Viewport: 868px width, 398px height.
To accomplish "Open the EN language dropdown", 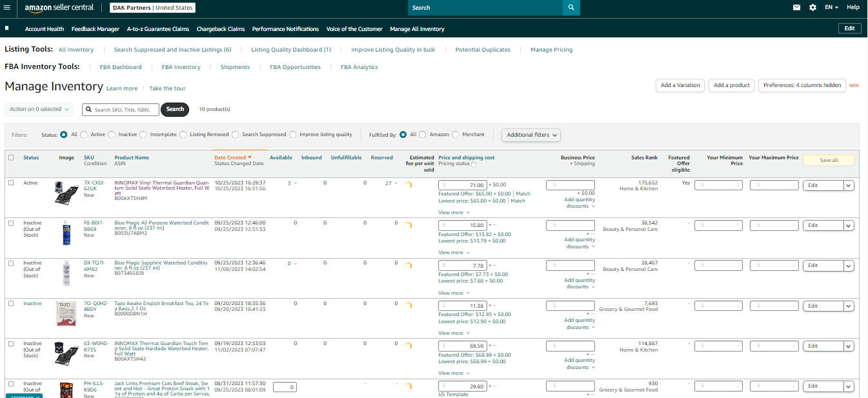I will [x=831, y=8].
